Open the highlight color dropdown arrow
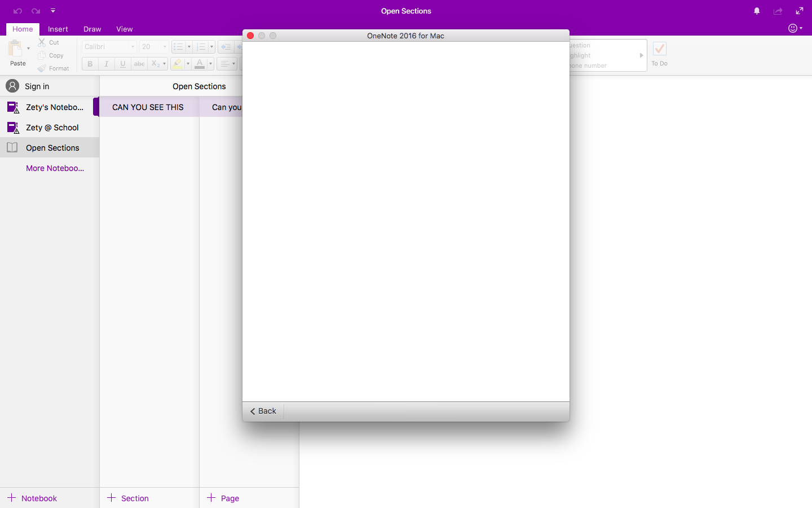The width and height of the screenshot is (812, 508). click(188, 64)
